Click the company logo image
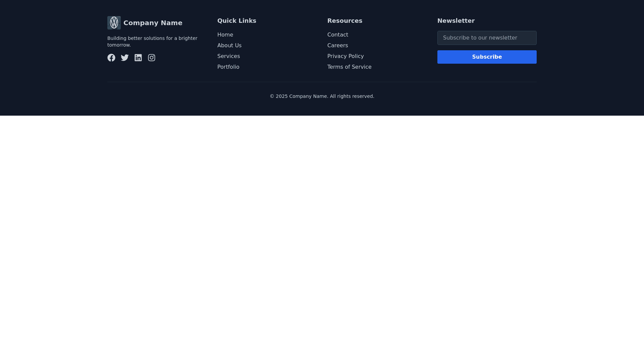The width and height of the screenshot is (644, 362). pyautogui.click(x=114, y=23)
